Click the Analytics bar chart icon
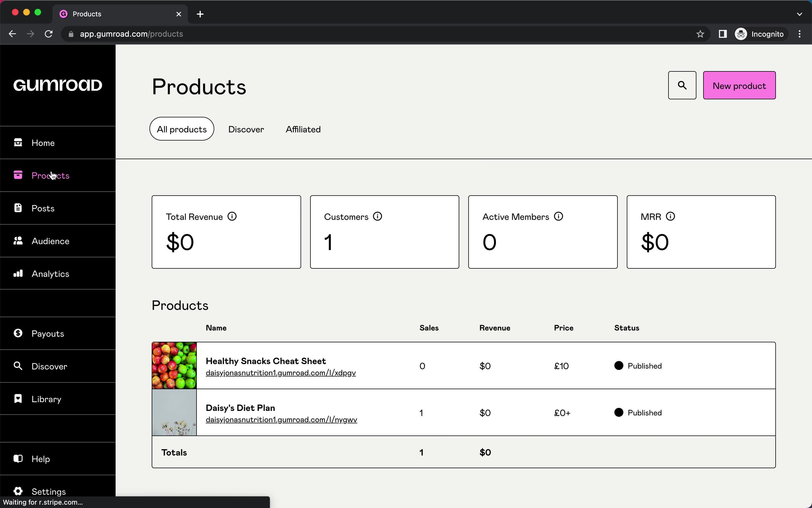This screenshot has height=508, width=812. coord(18,273)
